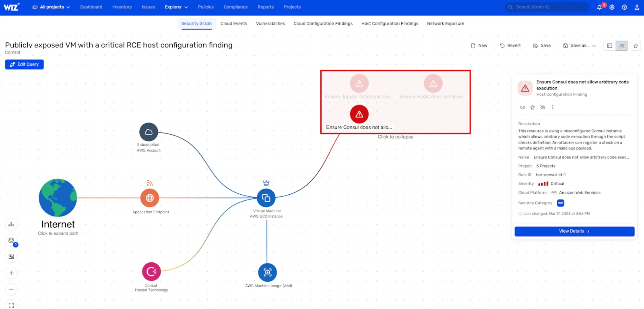Click the 'Critical' severity value
Viewport: 644px width, 309px height.
click(x=557, y=184)
